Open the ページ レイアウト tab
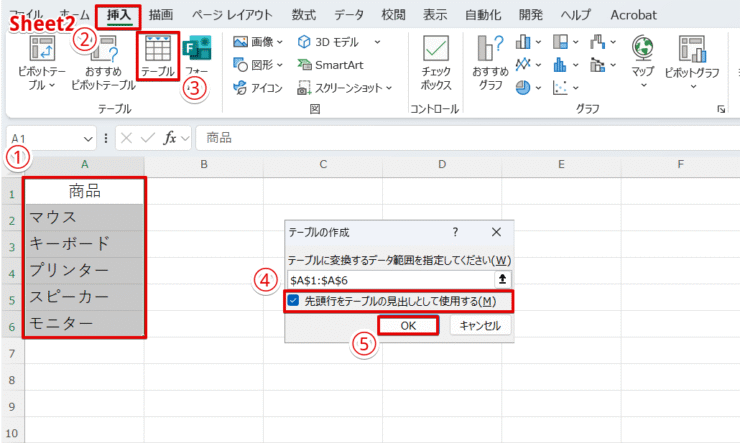 (232, 15)
